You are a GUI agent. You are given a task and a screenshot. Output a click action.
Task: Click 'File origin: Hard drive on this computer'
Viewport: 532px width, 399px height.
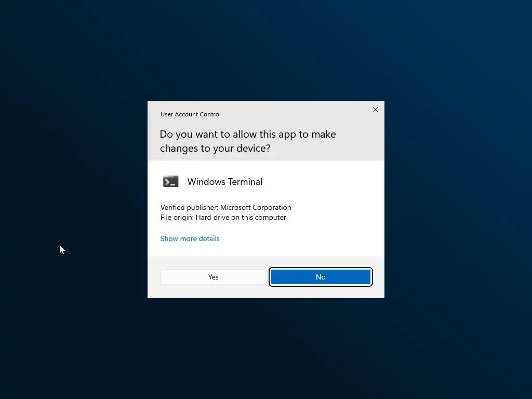pyautogui.click(x=223, y=217)
